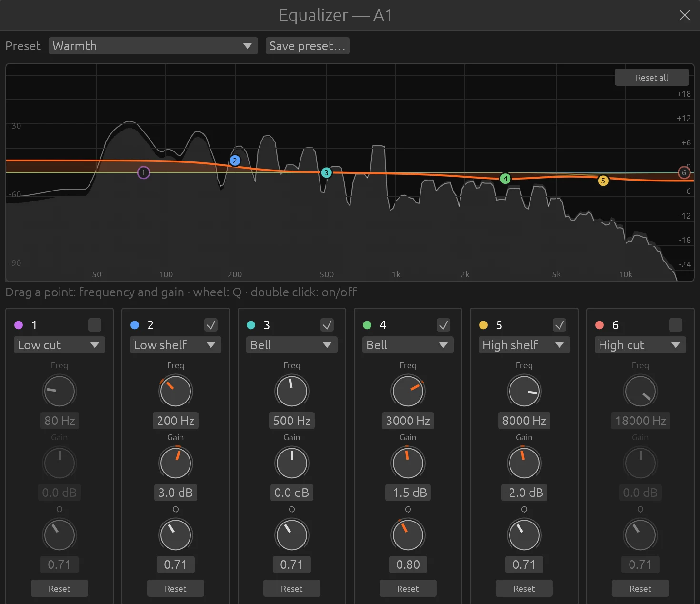
Task: Click the -2.0 dB gain field
Action: point(524,493)
